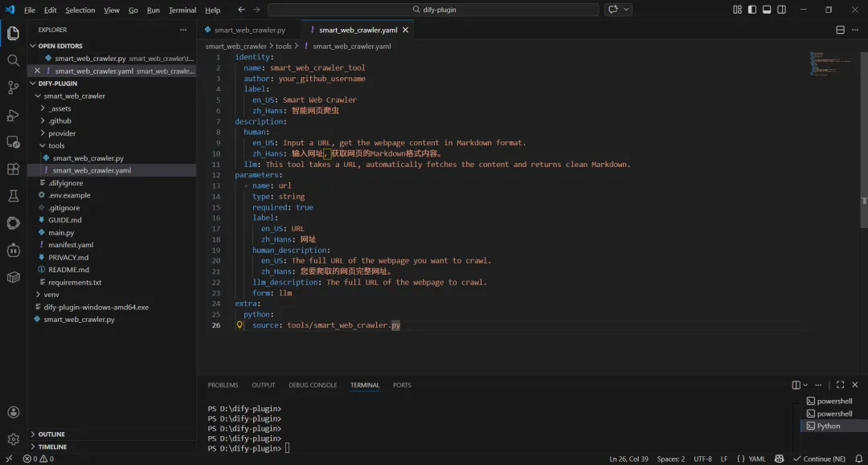Show errors and warnings count
Screen dimensions: 868x465
click(x=39, y=459)
